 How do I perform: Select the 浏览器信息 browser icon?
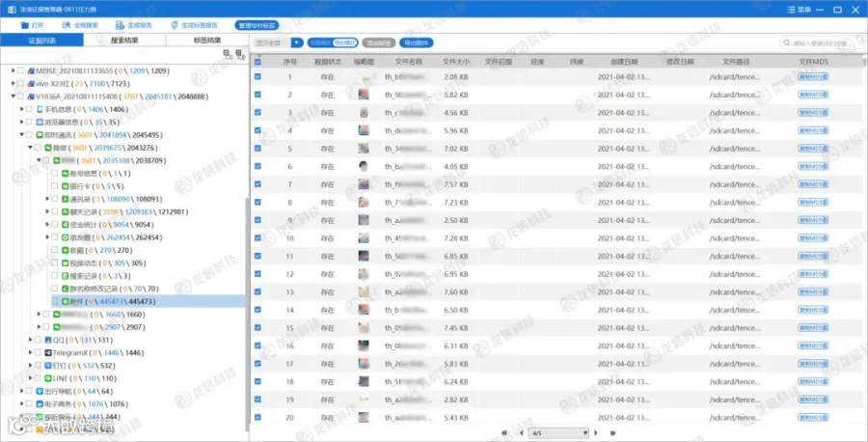tap(40, 122)
